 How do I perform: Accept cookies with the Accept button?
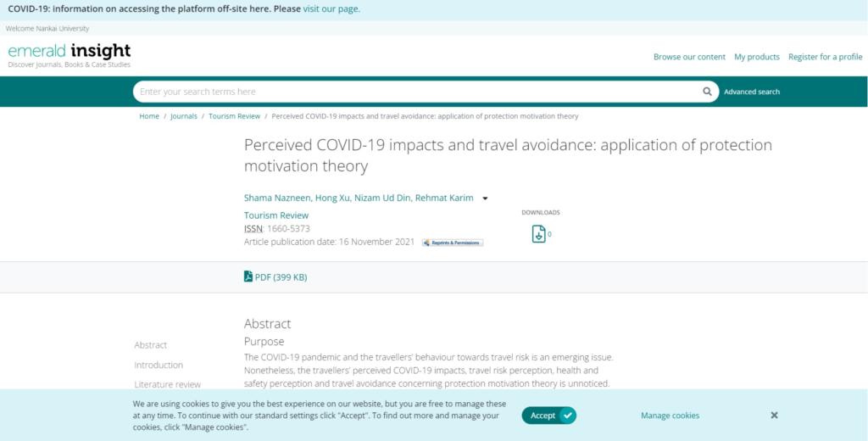click(x=548, y=416)
